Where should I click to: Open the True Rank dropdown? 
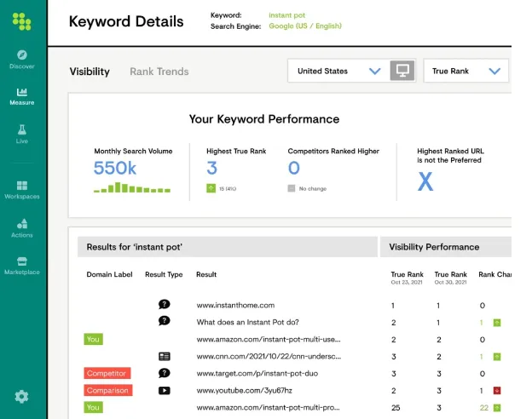pos(465,72)
